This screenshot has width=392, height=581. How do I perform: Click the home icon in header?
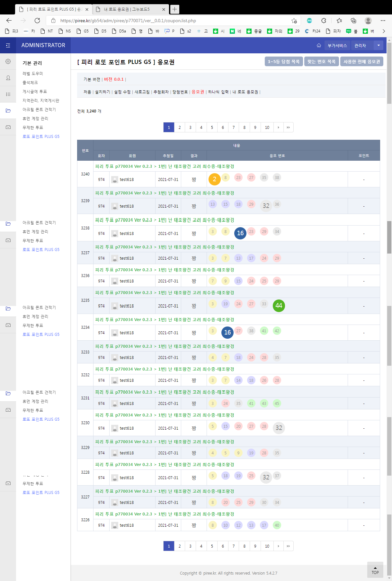point(319,45)
